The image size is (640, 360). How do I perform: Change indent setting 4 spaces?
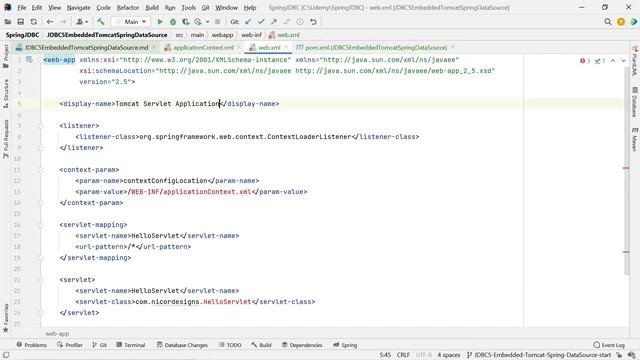(x=449, y=355)
